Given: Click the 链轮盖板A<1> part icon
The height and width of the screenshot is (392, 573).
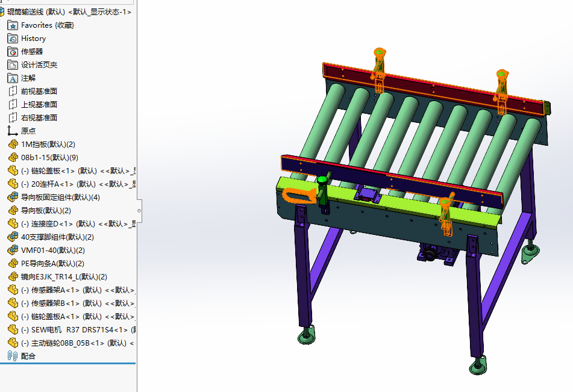Looking at the screenshot, I should [13, 316].
